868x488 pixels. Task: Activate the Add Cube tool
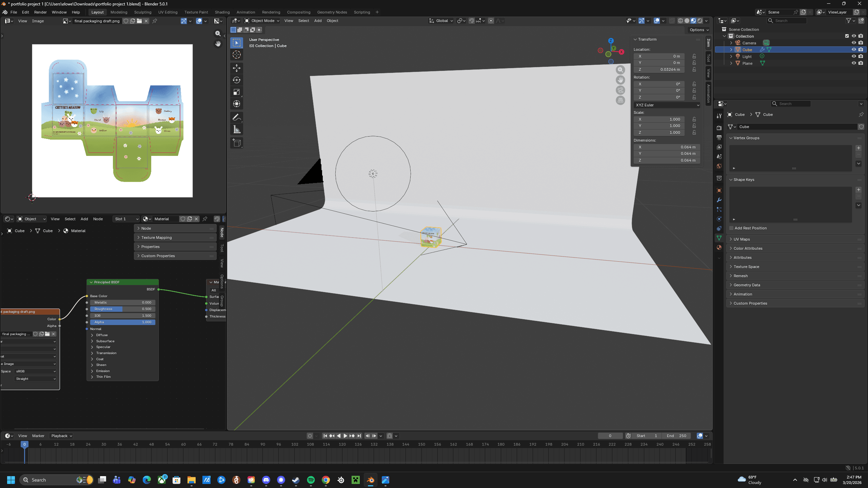pos(236,143)
